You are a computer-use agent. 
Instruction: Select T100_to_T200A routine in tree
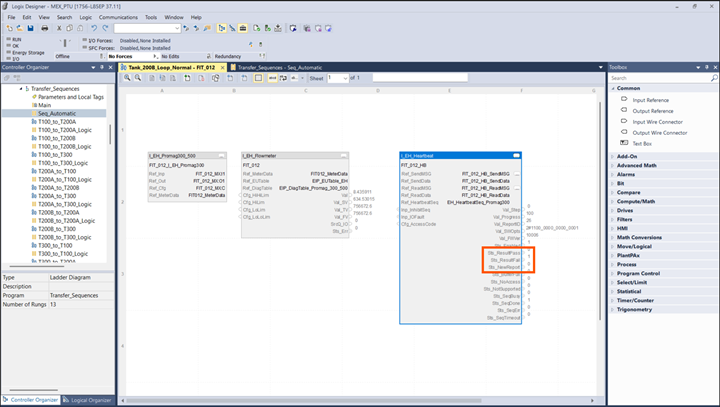[57, 122]
